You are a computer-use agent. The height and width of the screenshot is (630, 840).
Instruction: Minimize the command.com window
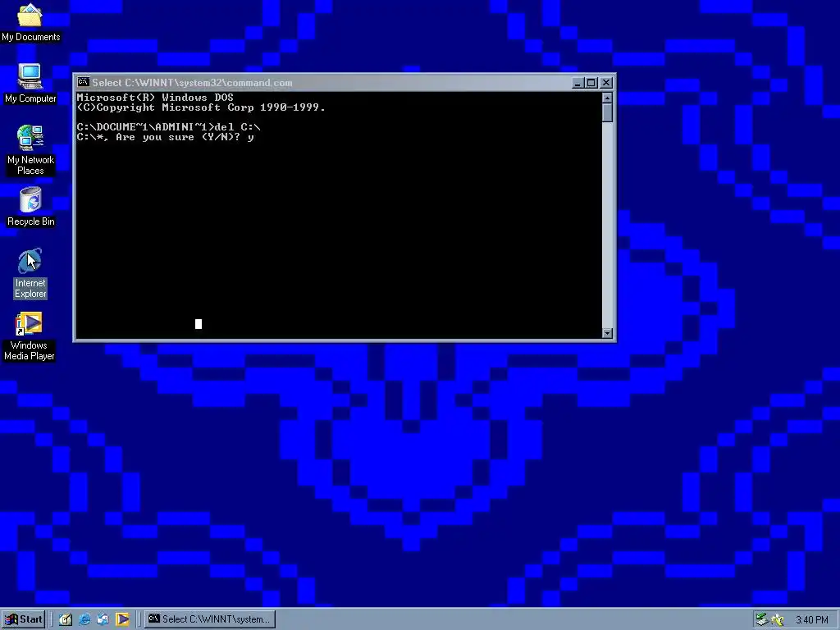tap(577, 83)
